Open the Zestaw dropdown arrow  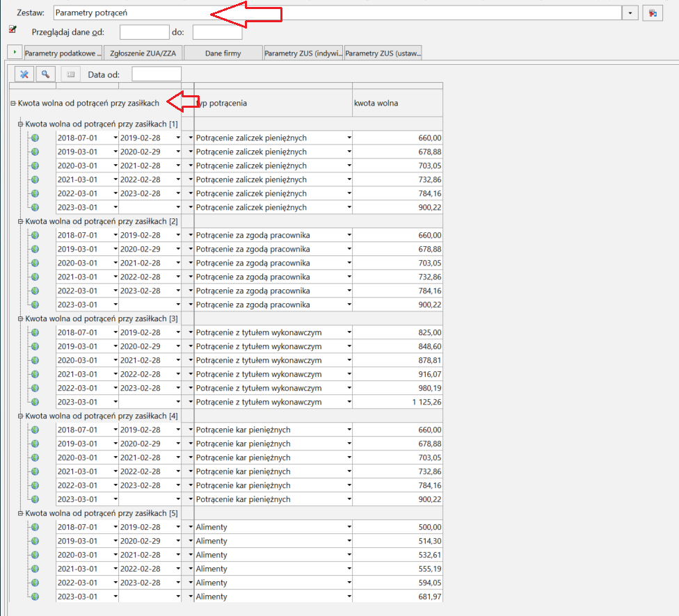(630, 13)
